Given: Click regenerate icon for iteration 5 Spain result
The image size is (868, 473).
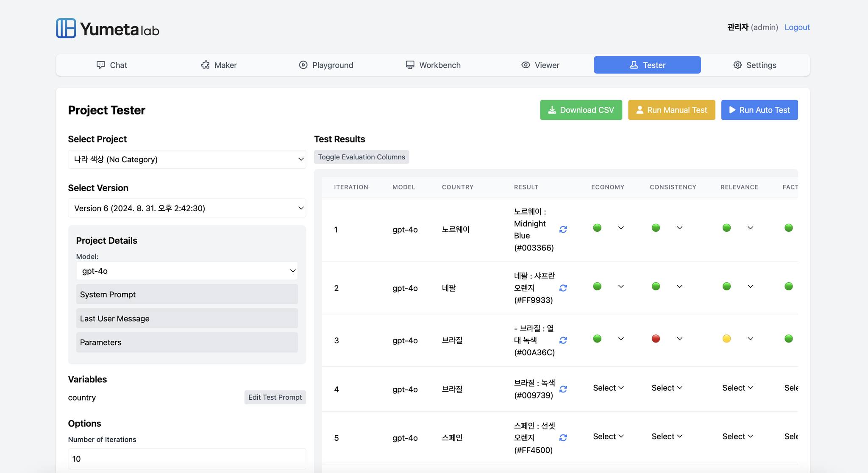Looking at the screenshot, I should coord(563,438).
